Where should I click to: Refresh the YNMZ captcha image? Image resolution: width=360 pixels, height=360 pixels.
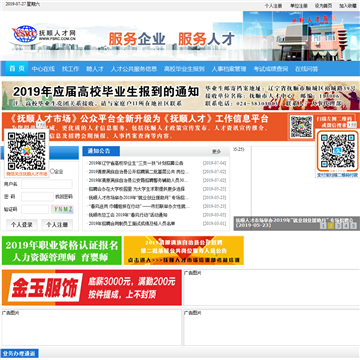click(62, 209)
